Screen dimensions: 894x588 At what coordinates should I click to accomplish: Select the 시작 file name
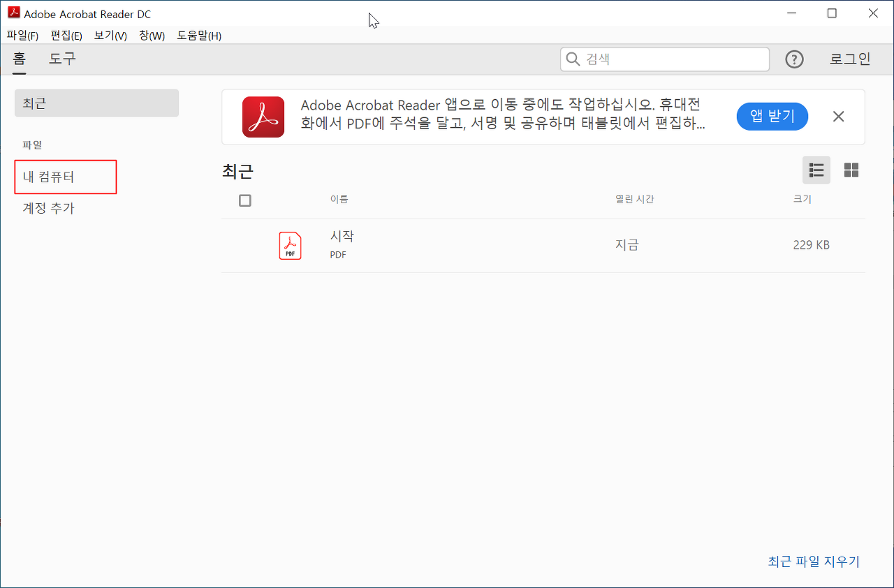342,237
